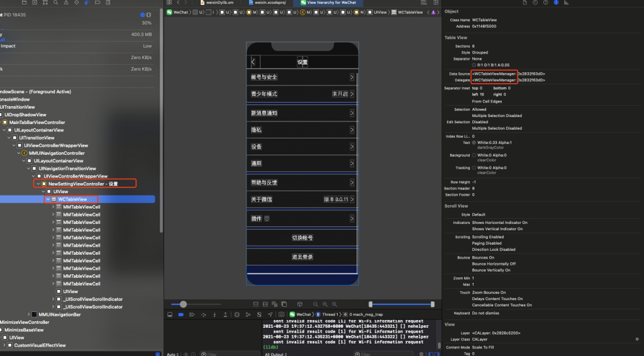
Task: Click the view spacing slider knob
Action: point(183,304)
